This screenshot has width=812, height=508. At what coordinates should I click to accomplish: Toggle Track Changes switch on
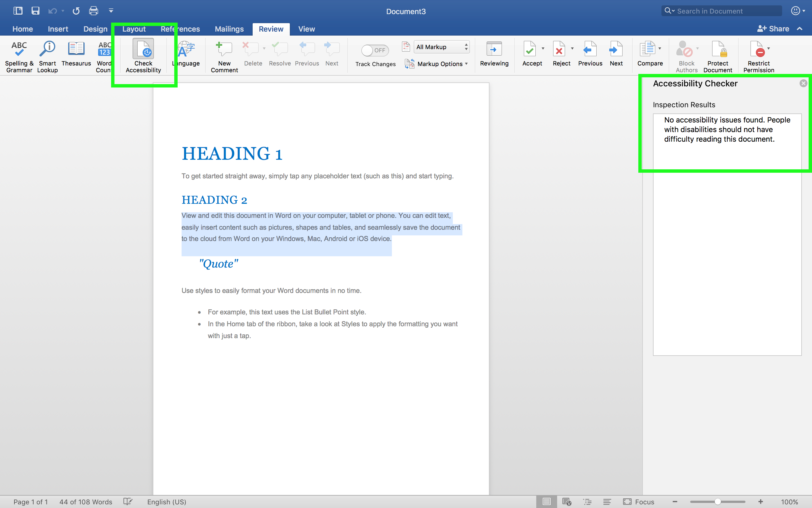coord(375,51)
